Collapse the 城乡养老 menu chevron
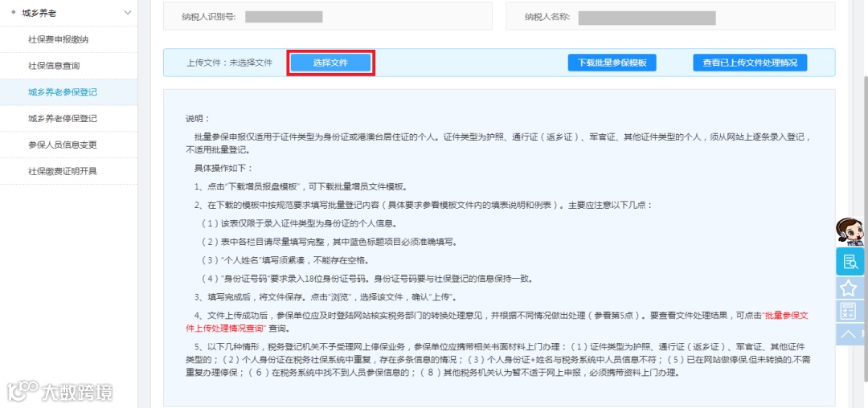Viewport: 868px width, 408px height. tap(128, 13)
